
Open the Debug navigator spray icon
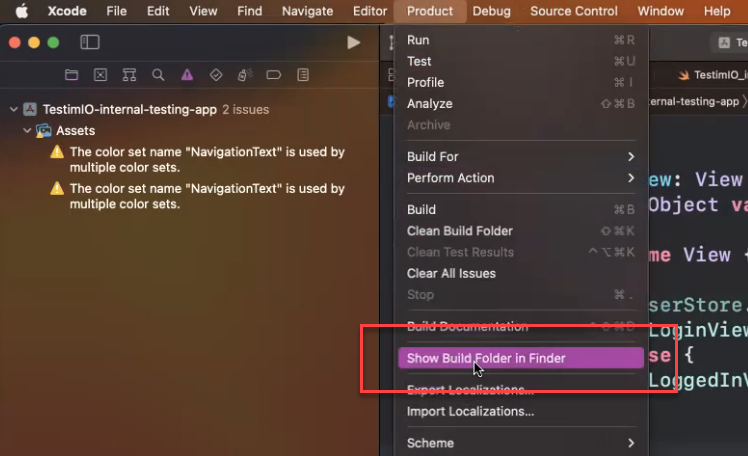[245, 75]
